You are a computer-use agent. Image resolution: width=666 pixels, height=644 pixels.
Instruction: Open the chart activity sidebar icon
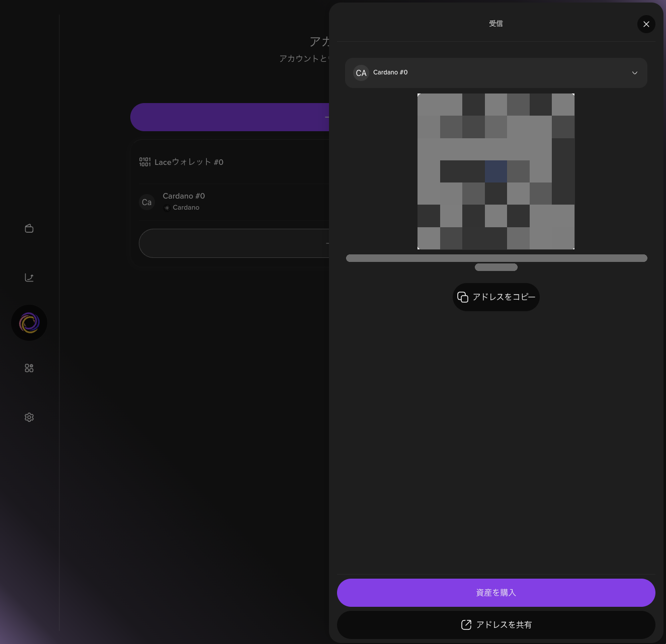point(29,278)
